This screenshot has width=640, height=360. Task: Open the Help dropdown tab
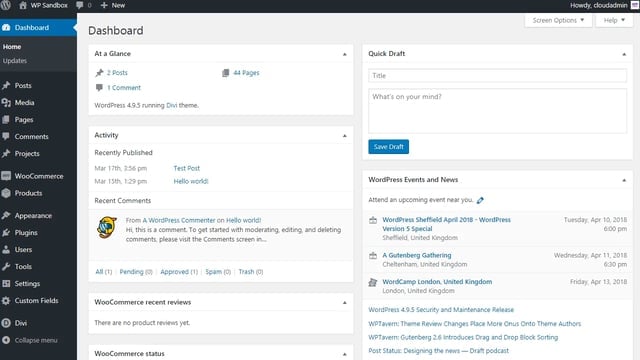coord(614,20)
